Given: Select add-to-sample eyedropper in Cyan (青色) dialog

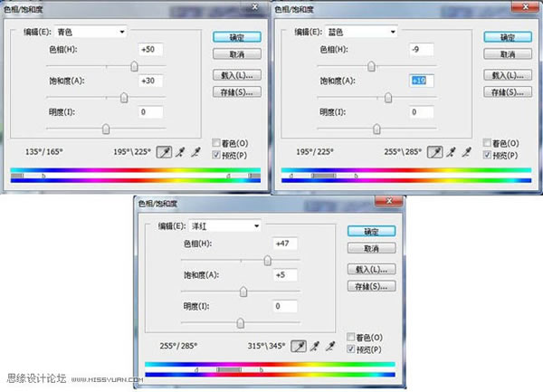Looking at the screenshot, I should tap(180, 152).
